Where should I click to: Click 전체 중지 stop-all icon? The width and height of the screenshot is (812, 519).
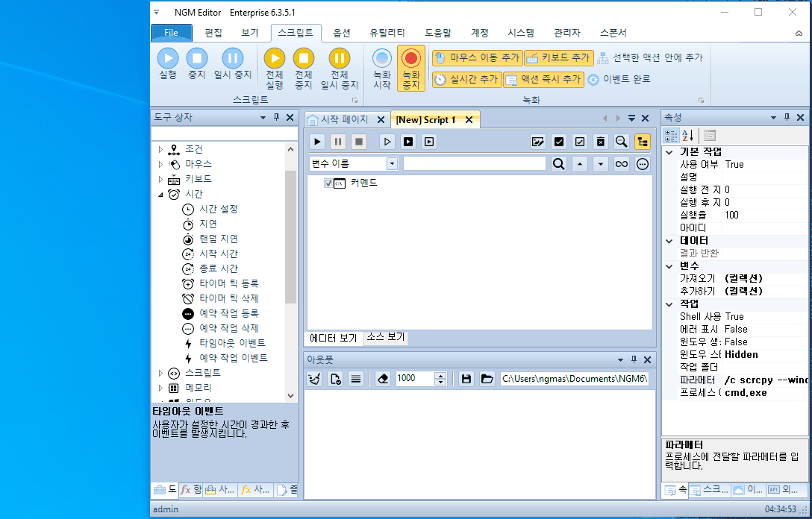coord(304,69)
